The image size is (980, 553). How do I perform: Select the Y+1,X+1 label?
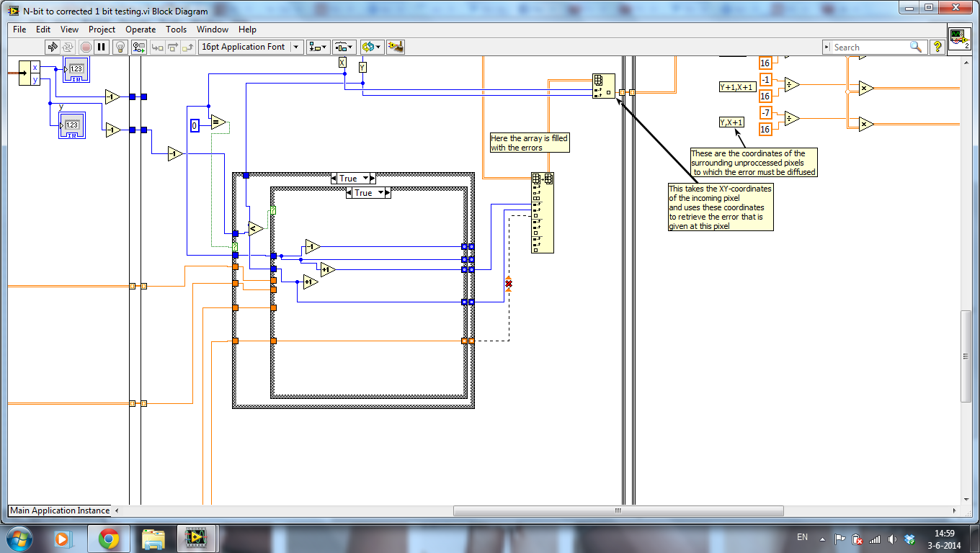(738, 87)
